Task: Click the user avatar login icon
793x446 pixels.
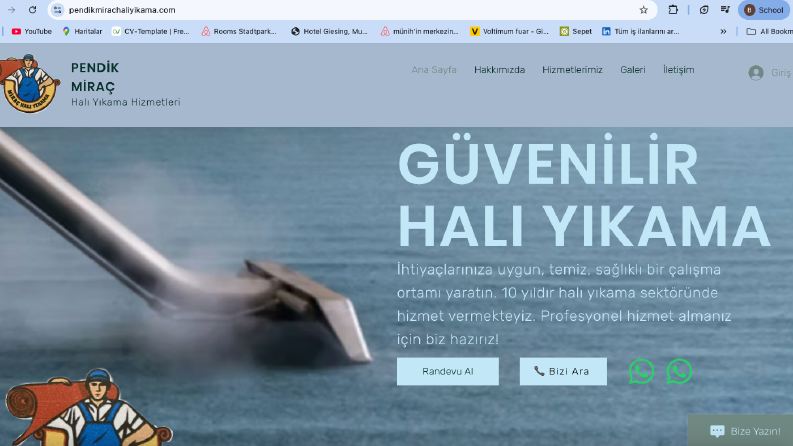Action: coord(756,73)
